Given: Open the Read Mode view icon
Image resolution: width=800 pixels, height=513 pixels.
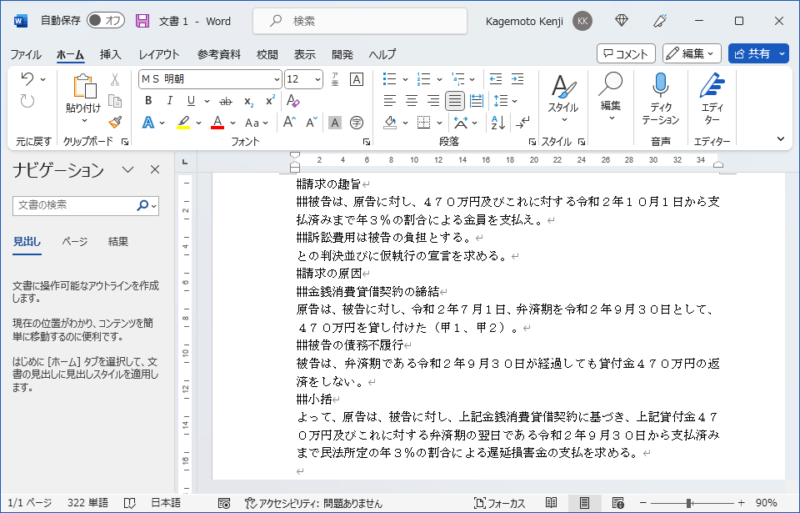Looking at the screenshot, I should [551, 503].
